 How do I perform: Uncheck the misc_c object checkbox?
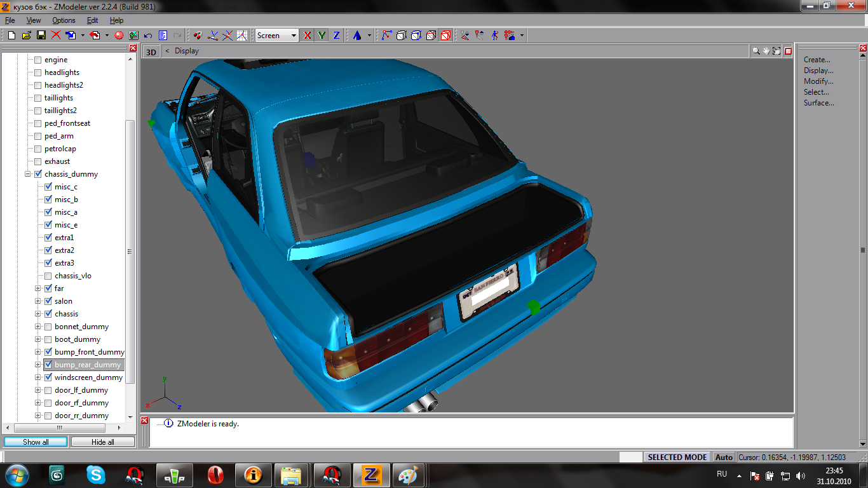point(48,187)
